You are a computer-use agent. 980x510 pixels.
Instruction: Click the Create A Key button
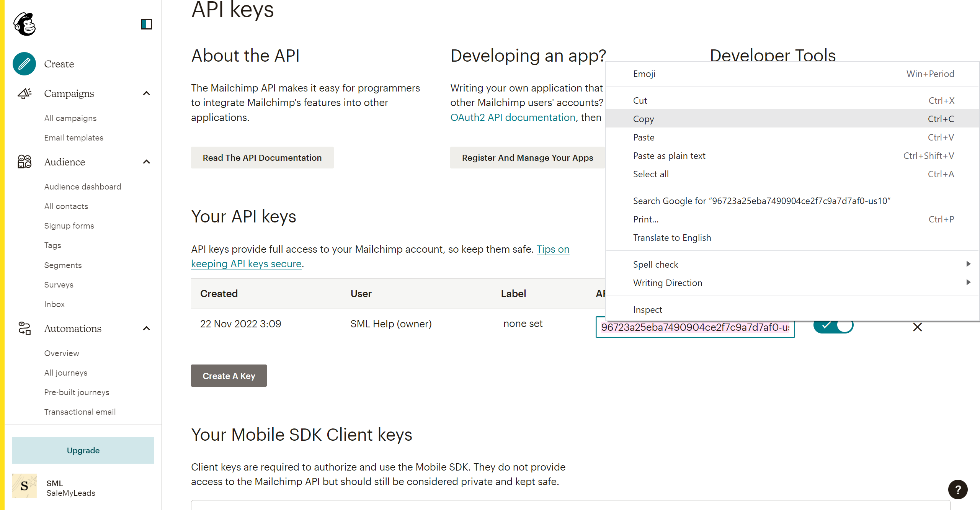(x=229, y=376)
